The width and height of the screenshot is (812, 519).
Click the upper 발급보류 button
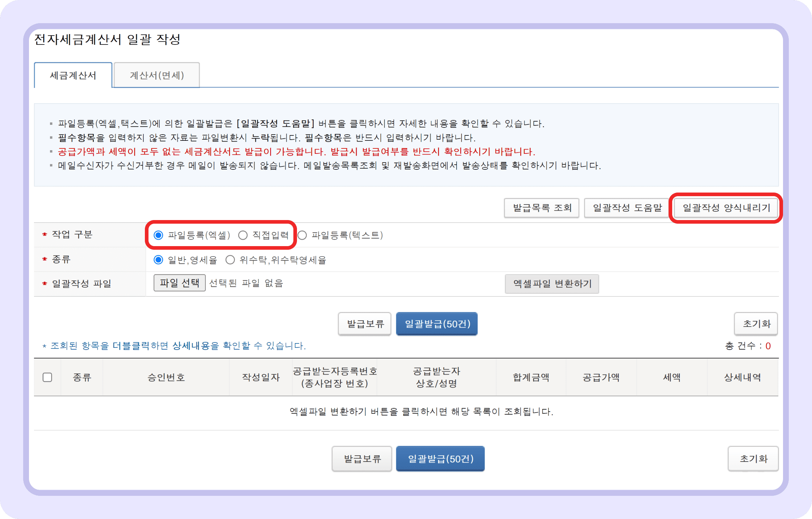[x=364, y=324]
